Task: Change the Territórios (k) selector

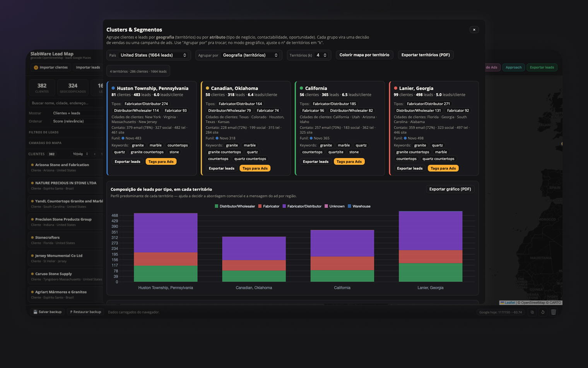Action: tap(321, 55)
